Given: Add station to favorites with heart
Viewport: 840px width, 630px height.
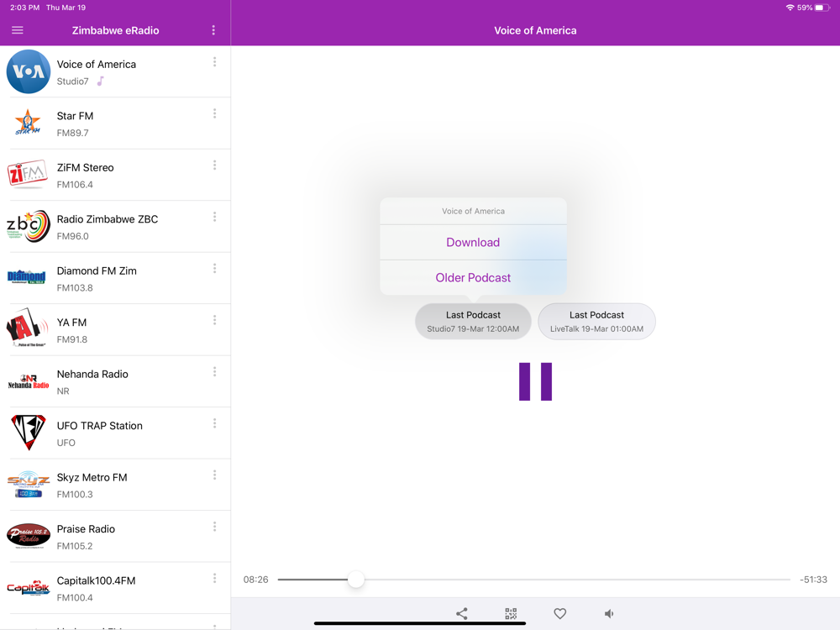Looking at the screenshot, I should point(559,613).
